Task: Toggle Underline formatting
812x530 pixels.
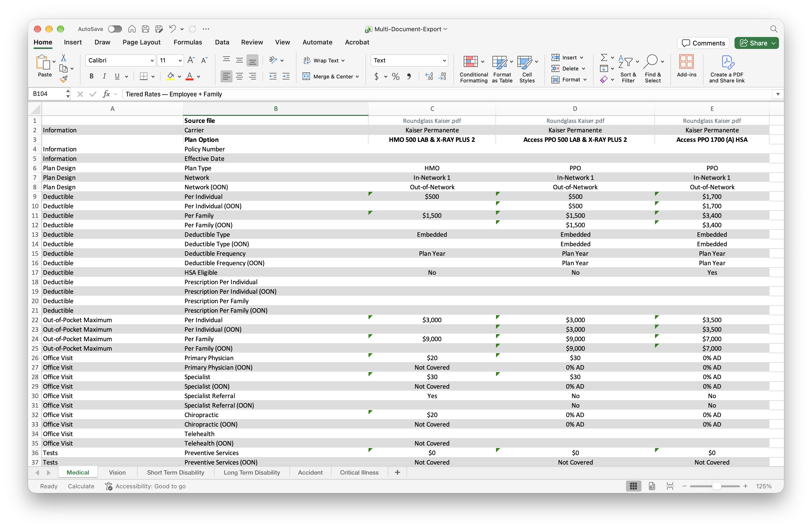Action: [117, 76]
